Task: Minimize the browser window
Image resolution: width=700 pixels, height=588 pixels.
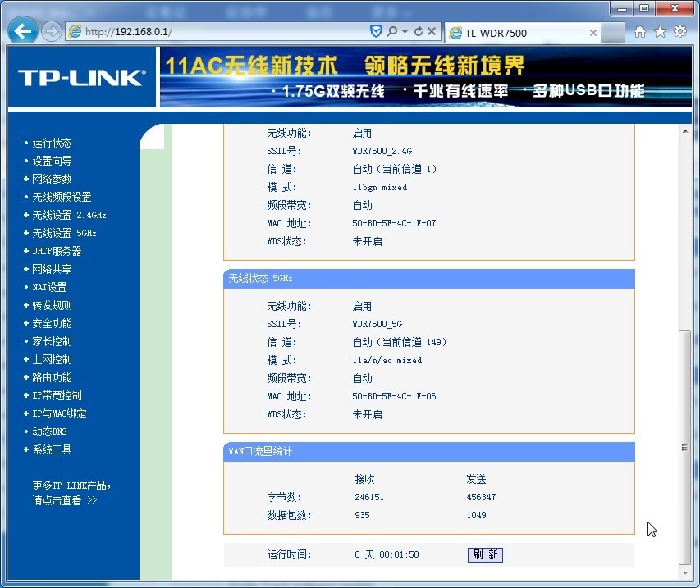Action: 621,8
